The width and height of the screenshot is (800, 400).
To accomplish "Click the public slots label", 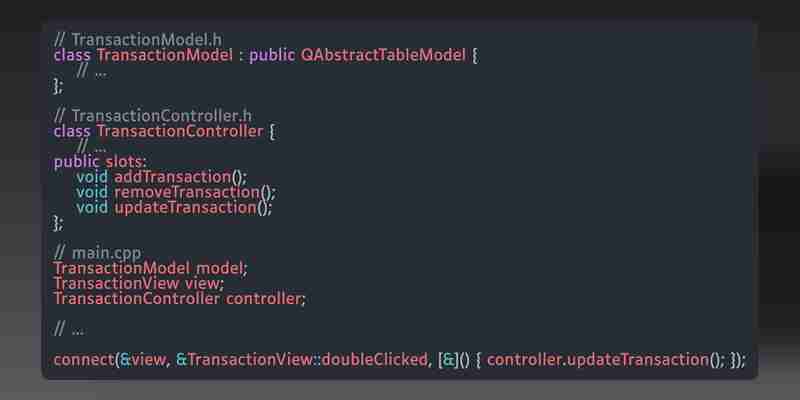I will pyautogui.click(x=100, y=162).
